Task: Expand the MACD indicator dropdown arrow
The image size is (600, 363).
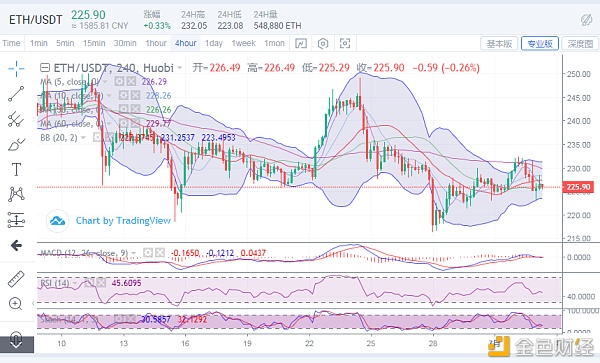Action: (134, 253)
